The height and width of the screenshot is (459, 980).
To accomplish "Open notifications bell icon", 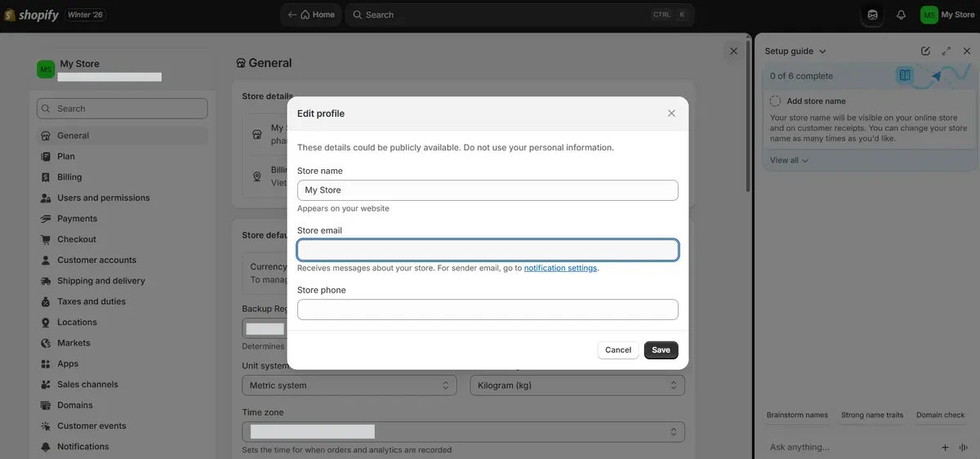I will (x=902, y=15).
